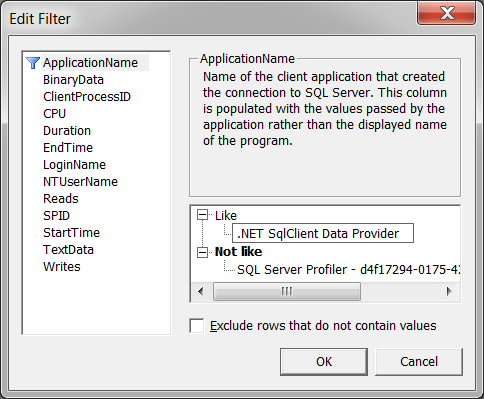Click the OK button
This screenshot has width=484, height=399.
click(x=324, y=362)
